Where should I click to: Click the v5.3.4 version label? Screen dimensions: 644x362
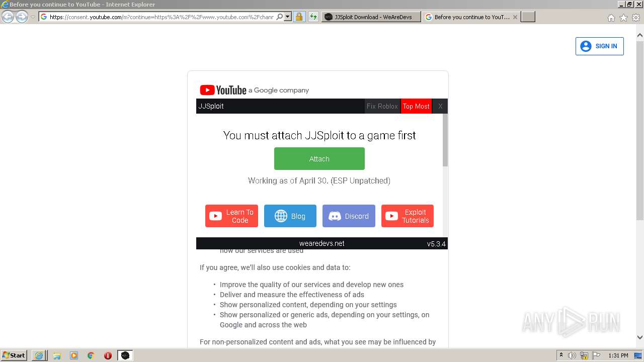pos(436,244)
